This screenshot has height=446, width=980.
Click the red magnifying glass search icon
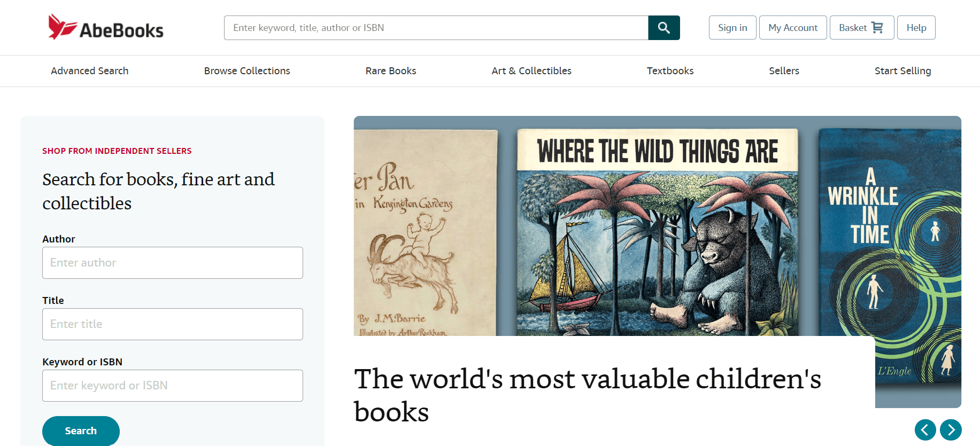pos(664,27)
